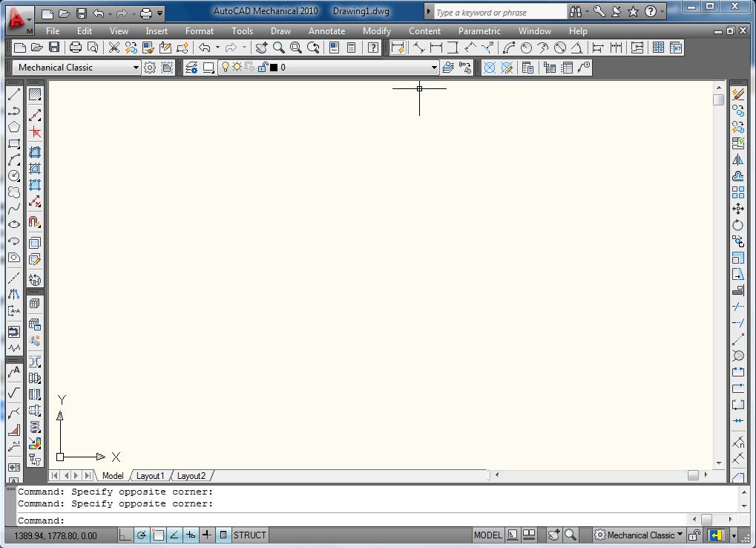Toggle Ortho mode in the status bar
Image resolution: width=756 pixels, height=548 pixels.
tap(125, 535)
